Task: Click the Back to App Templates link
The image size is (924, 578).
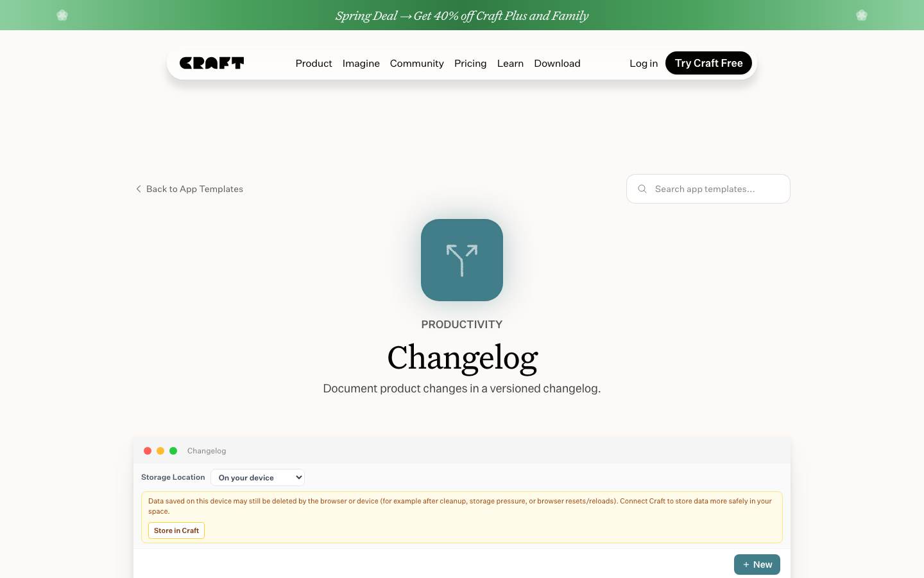Action: [190, 189]
